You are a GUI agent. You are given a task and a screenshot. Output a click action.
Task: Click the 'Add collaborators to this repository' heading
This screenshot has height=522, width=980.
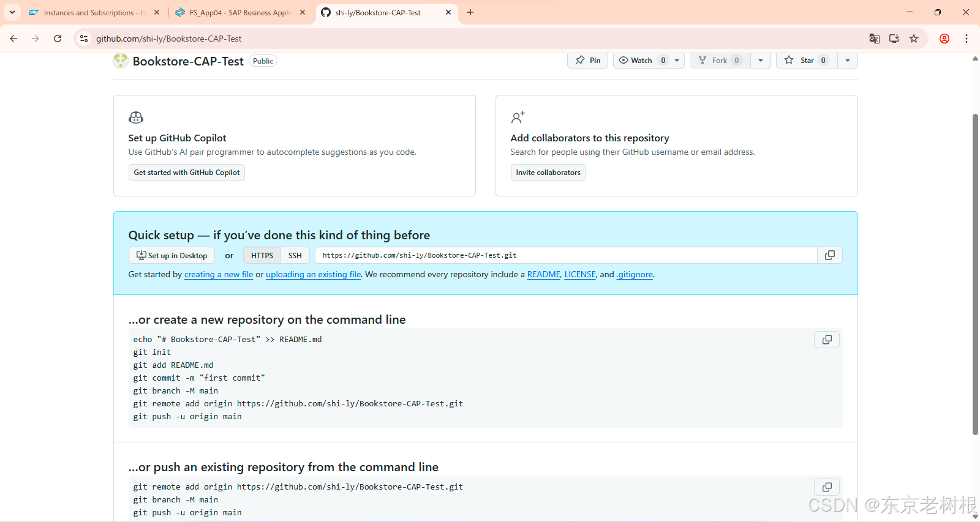pyautogui.click(x=590, y=138)
